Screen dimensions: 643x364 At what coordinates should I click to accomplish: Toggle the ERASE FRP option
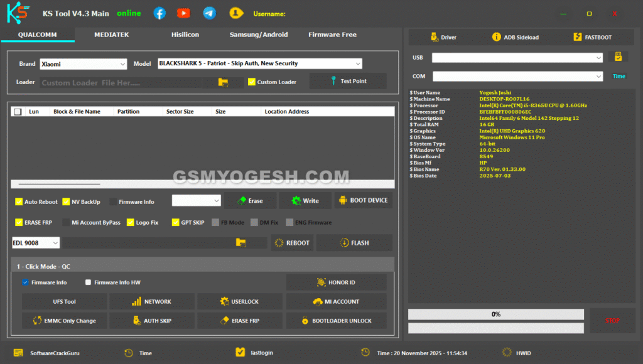pos(18,222)
